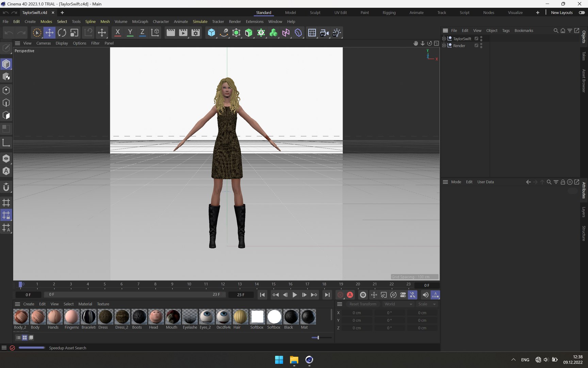Switch to the UV Edit layout tab
This screenshot has width=588, height=368.
(341, 13)
